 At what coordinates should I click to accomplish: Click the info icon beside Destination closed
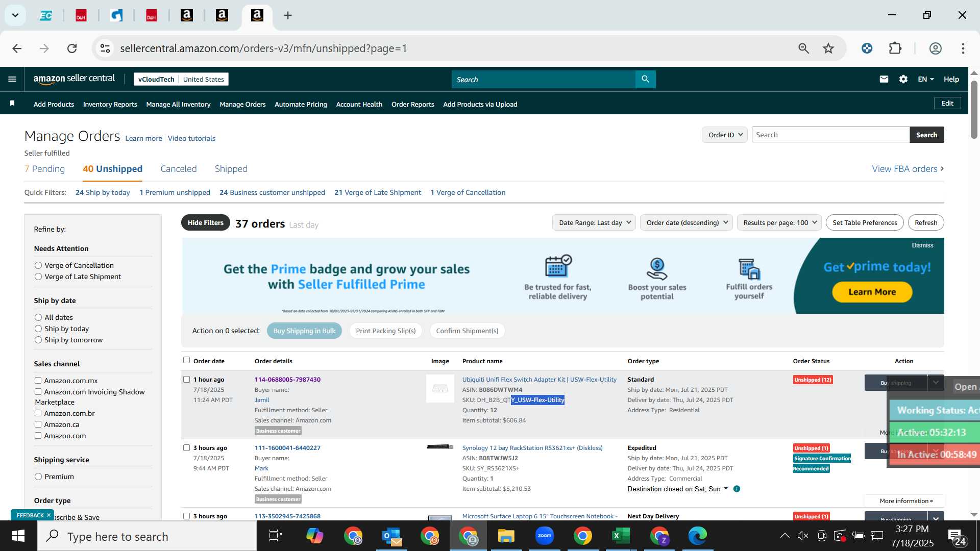click(x=737, y=489)
